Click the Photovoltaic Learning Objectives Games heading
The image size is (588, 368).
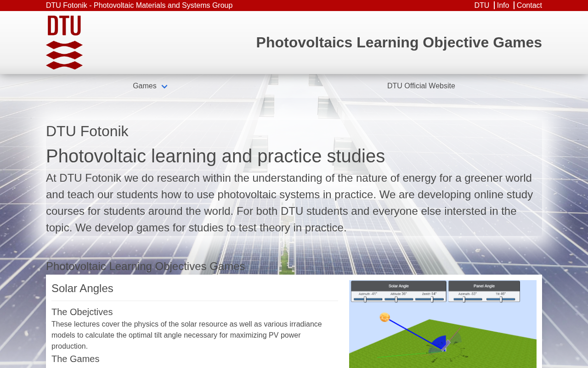(x=146, y=266)
